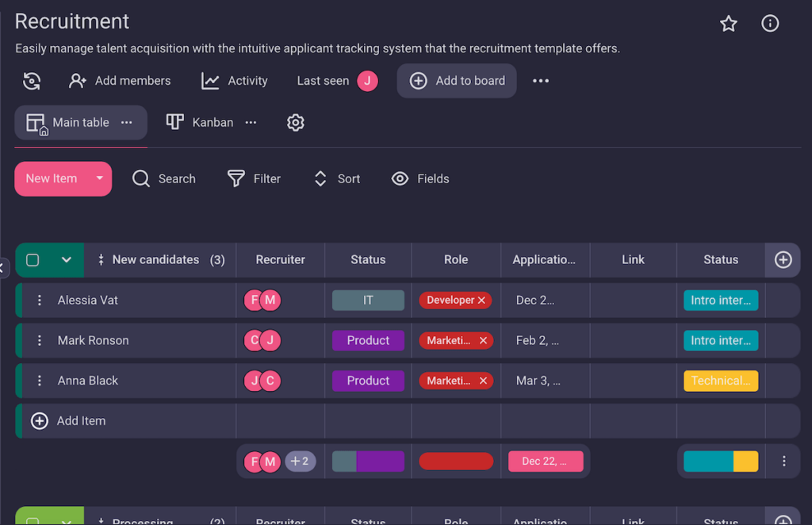Open the Fields visibility eye icon
Image resolution: width=812 pixels, height=525 pixels.
[400, 178]
